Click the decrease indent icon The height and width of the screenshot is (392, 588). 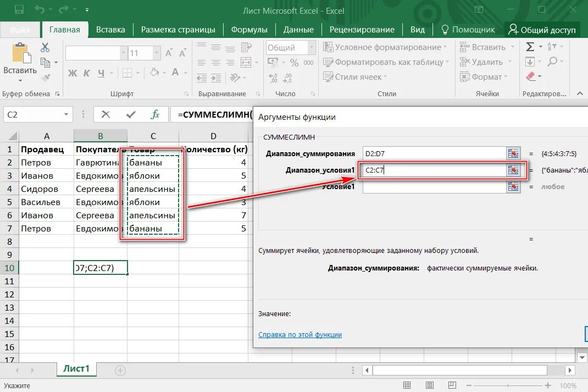[x=202, y=78]
